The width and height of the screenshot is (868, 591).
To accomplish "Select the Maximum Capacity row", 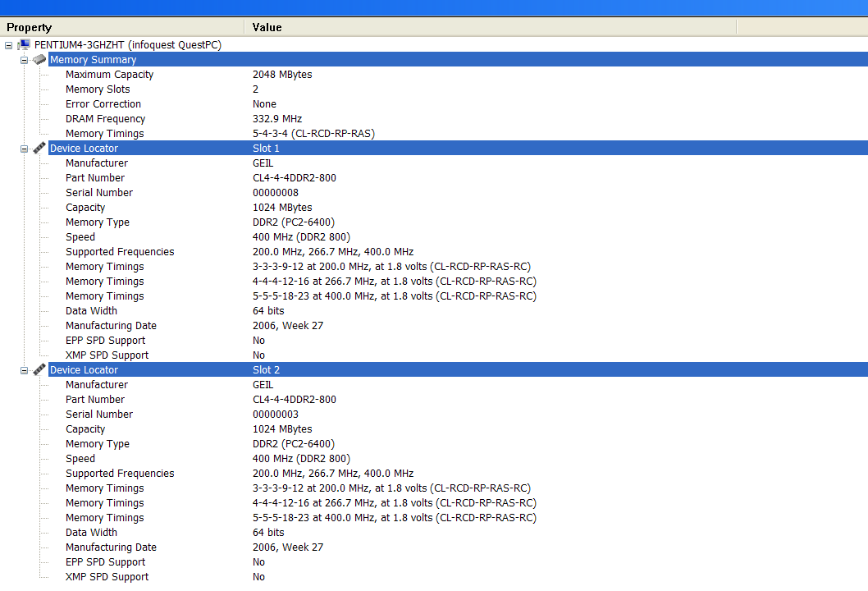I will [x=109, y=75].
